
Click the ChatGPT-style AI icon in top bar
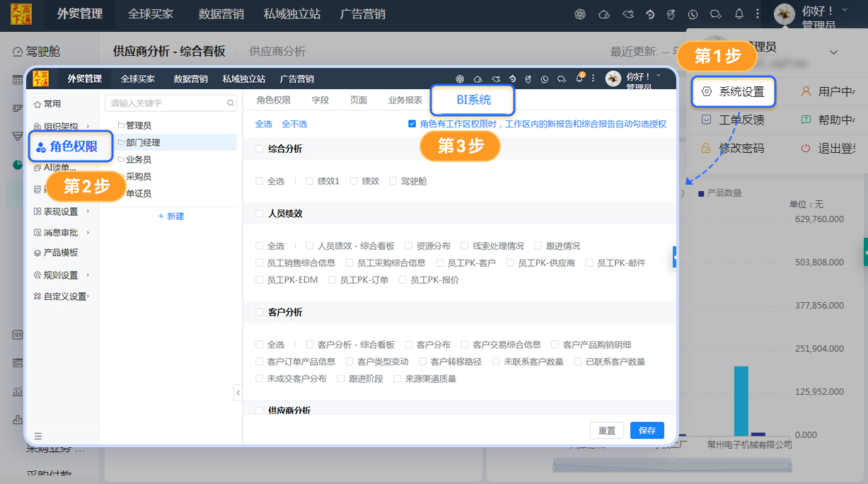pyautogui.click(x=580, y=14)
